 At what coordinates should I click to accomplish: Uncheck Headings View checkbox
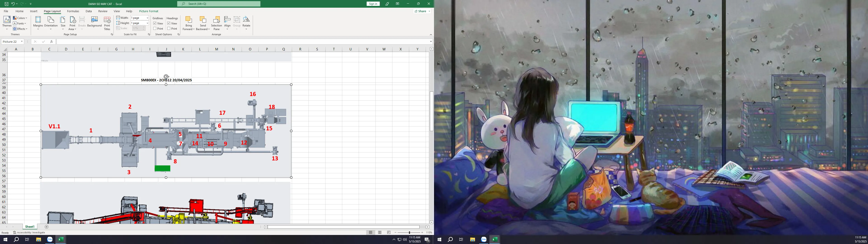point(169,23)
